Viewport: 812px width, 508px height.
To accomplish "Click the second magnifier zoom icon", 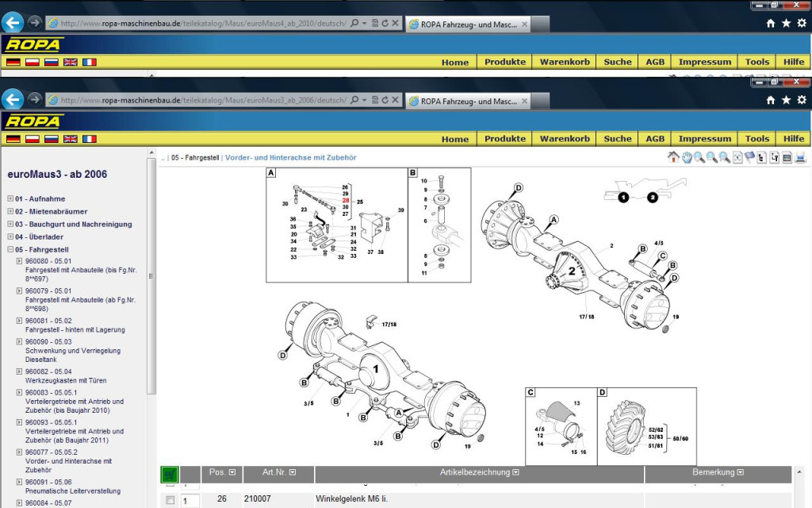I will pos(712,157).
